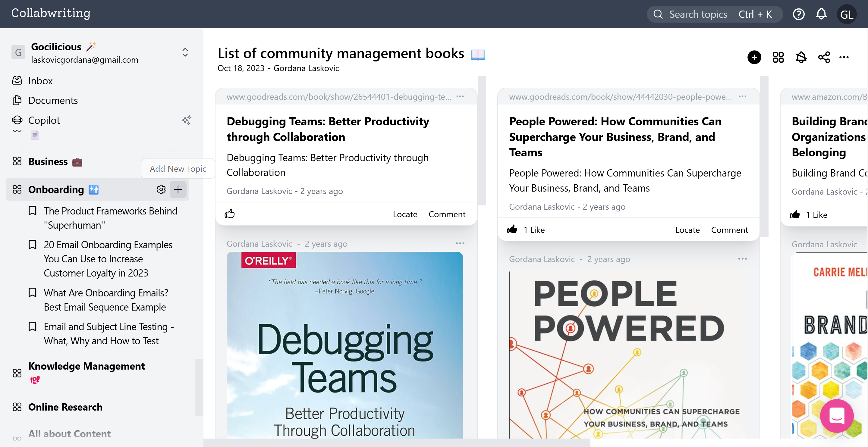Open the goodreads Debugging Teams source link
This screenshot has height=447, width=868.
point(339,97)
